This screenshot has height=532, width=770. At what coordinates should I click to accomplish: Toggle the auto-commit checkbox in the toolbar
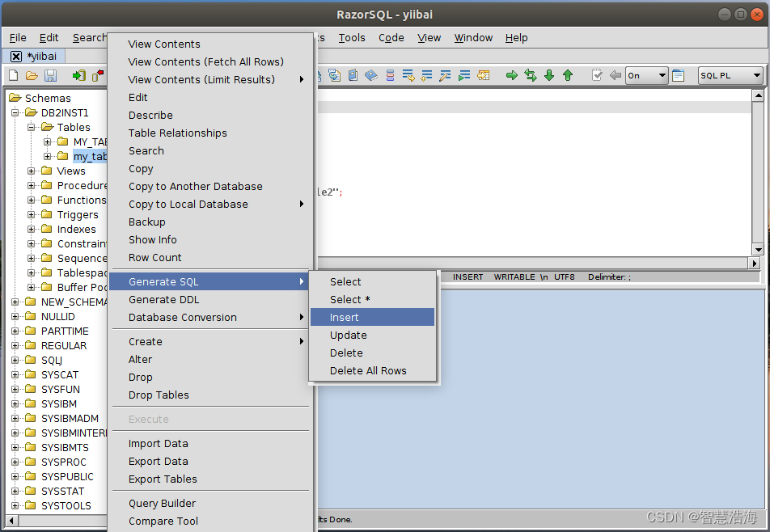click(597, 75)
